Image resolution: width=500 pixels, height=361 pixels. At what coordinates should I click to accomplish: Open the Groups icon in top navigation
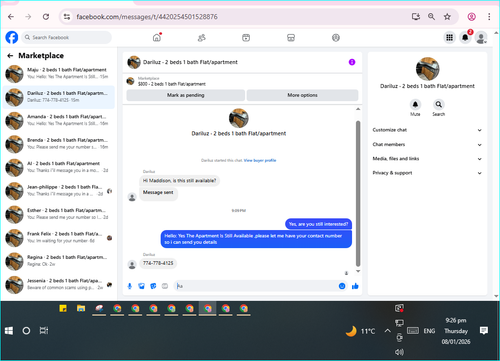(x=336, y=38)
